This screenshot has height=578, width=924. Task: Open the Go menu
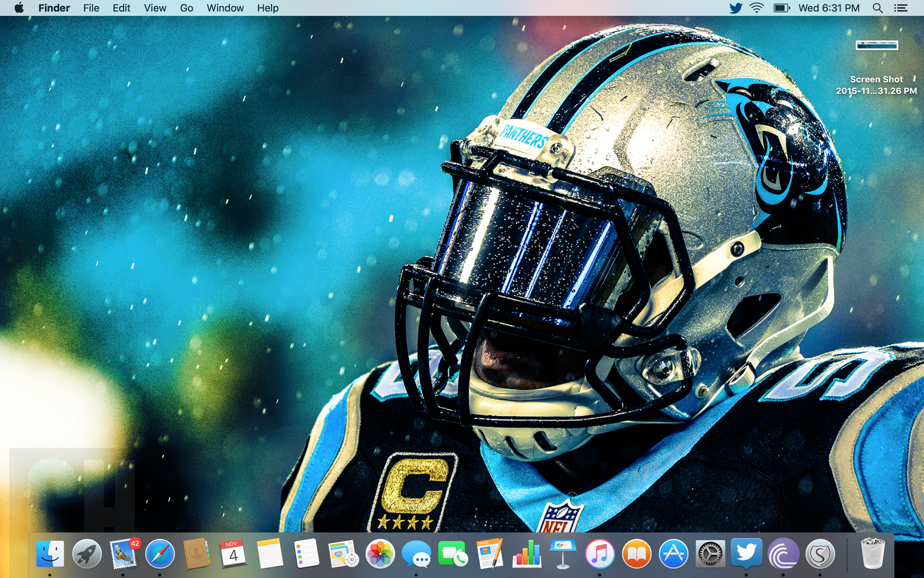(186, 8)
